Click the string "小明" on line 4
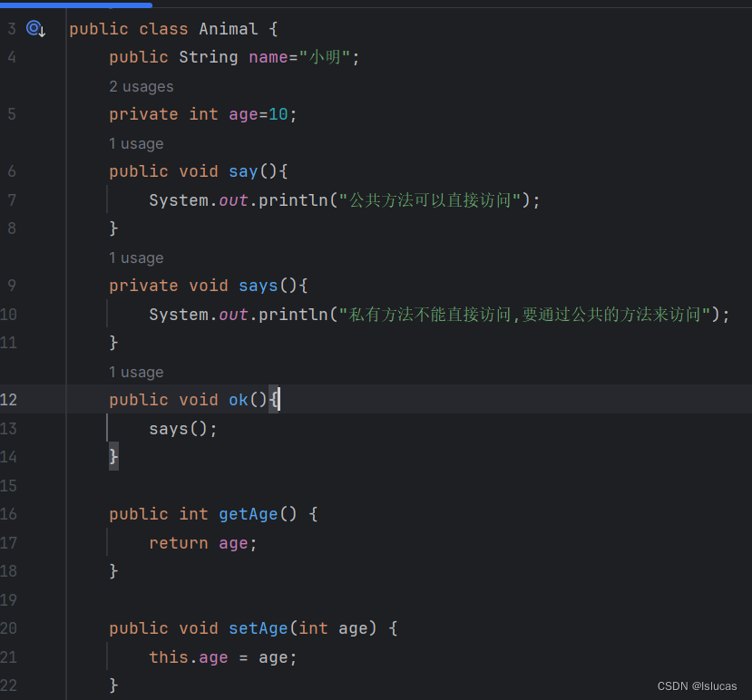The height and width of the screenshot is (700, 752). (x=325, y=57)
